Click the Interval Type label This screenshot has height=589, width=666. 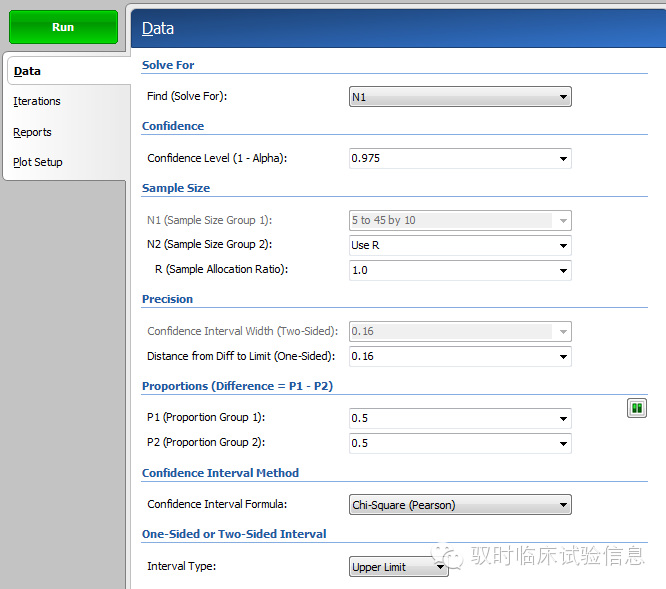coord(181,566)
